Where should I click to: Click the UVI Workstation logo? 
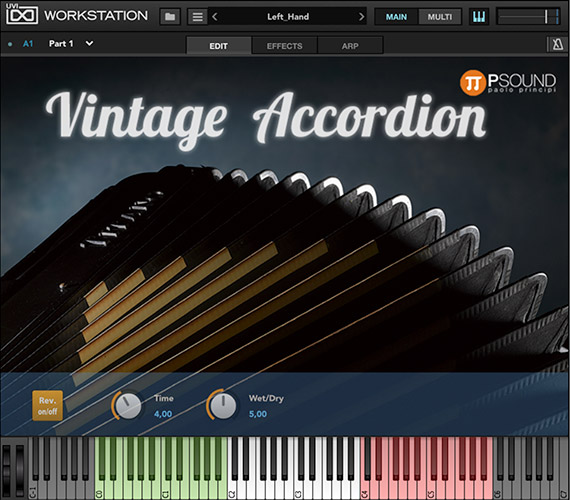click(x=77, y=15)
